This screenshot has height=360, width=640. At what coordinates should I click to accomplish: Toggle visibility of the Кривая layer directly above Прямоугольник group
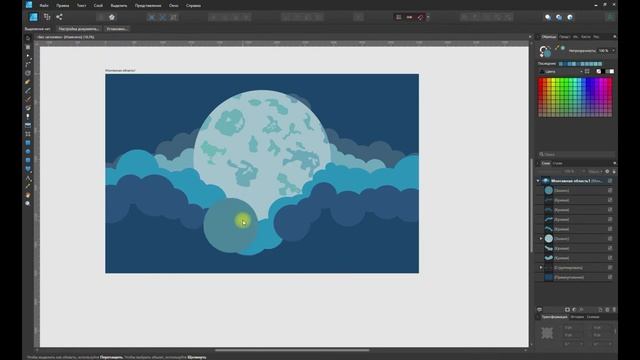610,258
